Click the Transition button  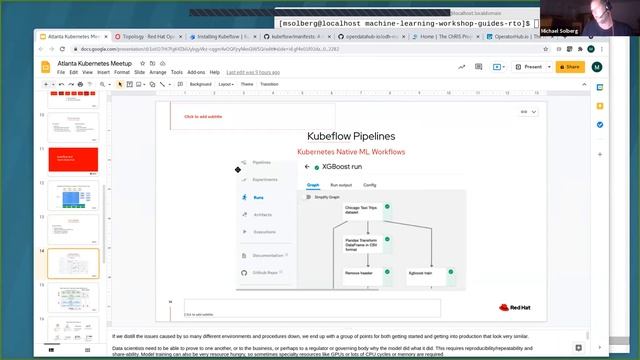point(269,84)
